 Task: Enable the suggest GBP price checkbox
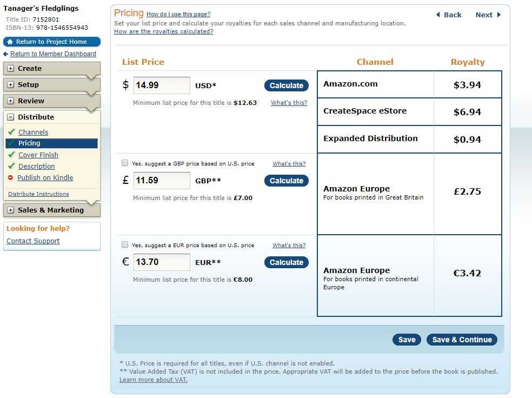125,163
